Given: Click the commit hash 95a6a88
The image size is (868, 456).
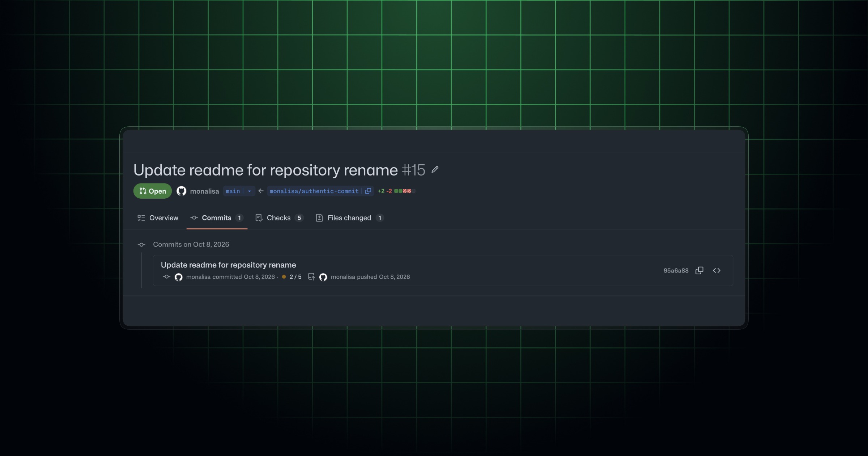Looking at the screenshot, I should [x=676, y=271].
